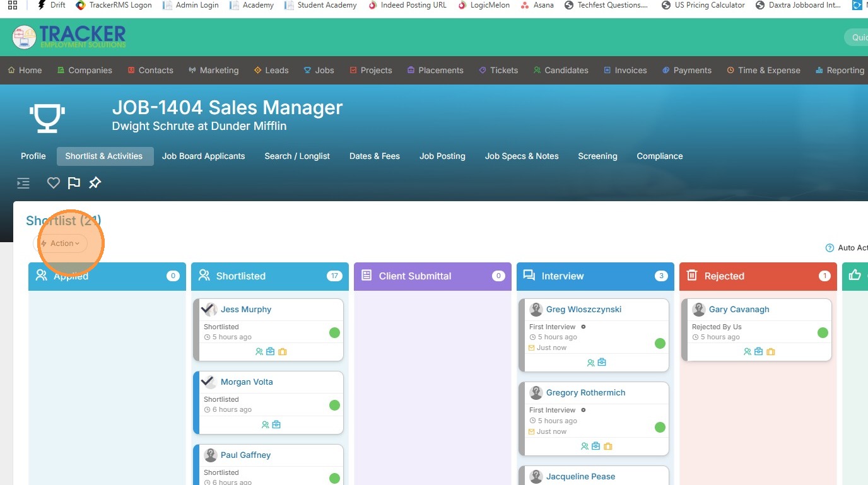Click the people icon on Gregory Rothermich's card
This screenshot has width=868, height=485.
(x=585, y=447)
